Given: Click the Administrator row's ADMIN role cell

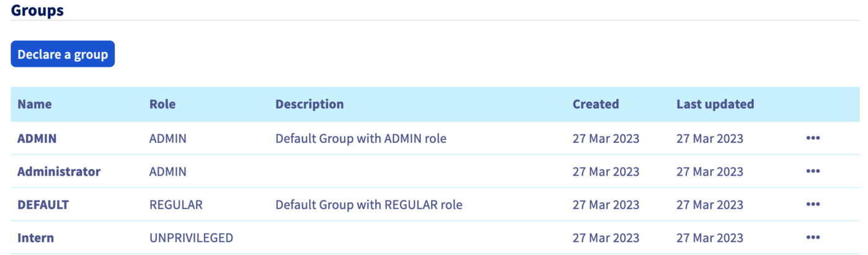Looking at the screenshot, I should tap(168, 171).
